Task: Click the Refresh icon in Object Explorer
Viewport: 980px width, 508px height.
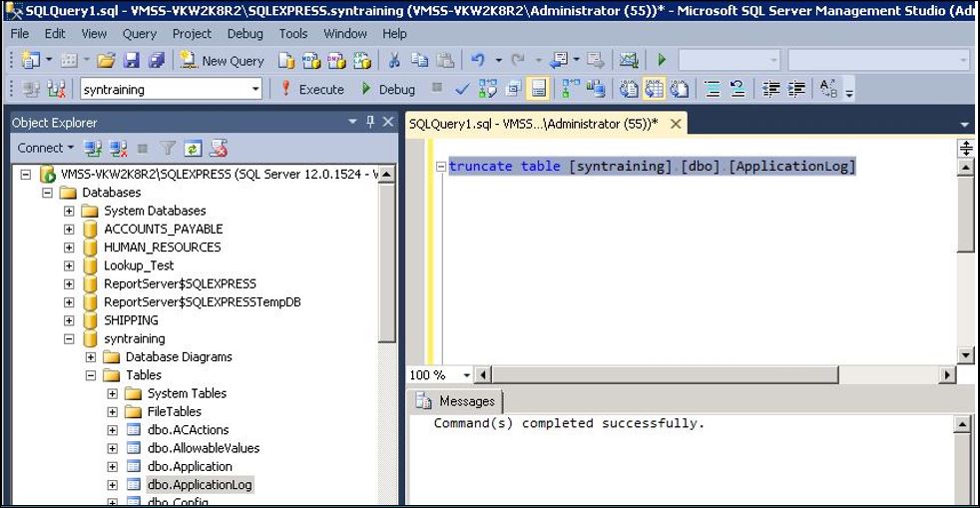Action: pyautogui.click(x=194, y=148)
